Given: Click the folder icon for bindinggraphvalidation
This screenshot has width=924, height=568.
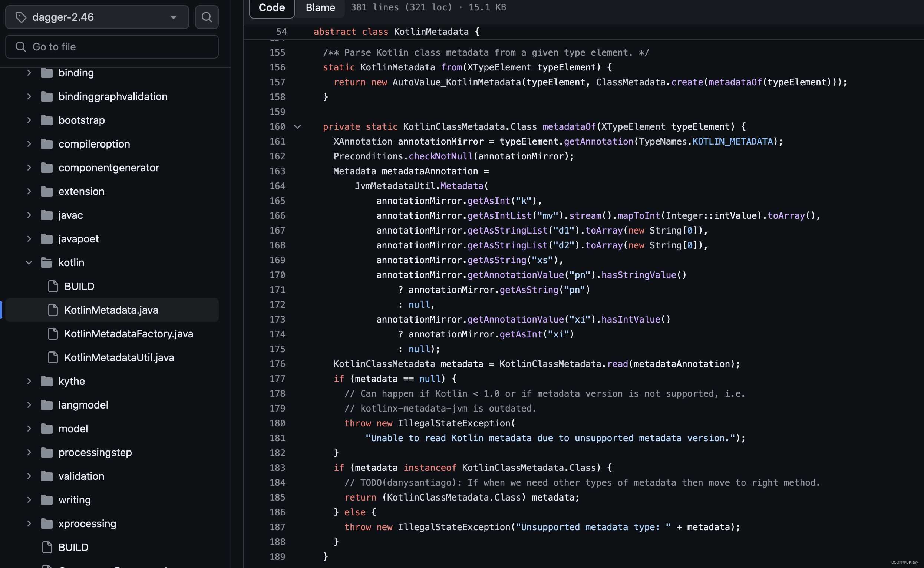Looking at the screenshot, I should click(x=46, y=96).
